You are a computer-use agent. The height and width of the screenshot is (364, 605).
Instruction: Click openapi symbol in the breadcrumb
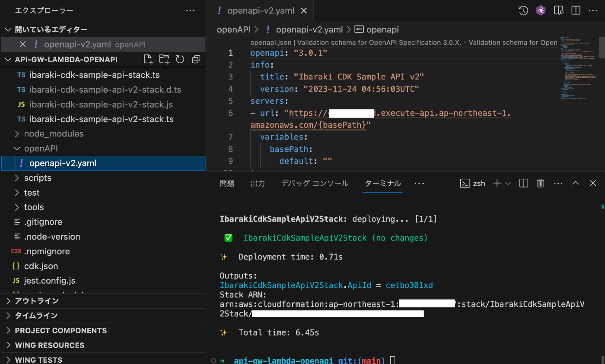(382, 29)
